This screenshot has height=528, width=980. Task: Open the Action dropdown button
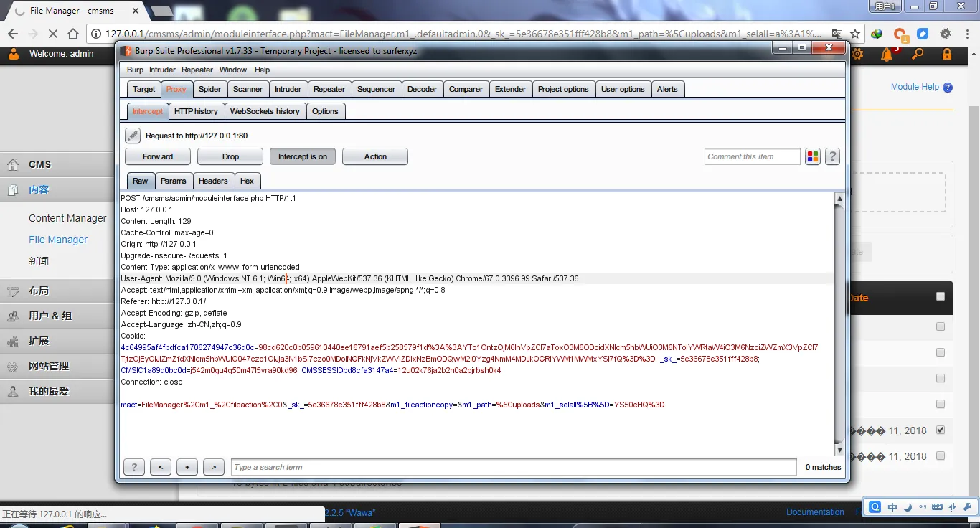(374, 156)
